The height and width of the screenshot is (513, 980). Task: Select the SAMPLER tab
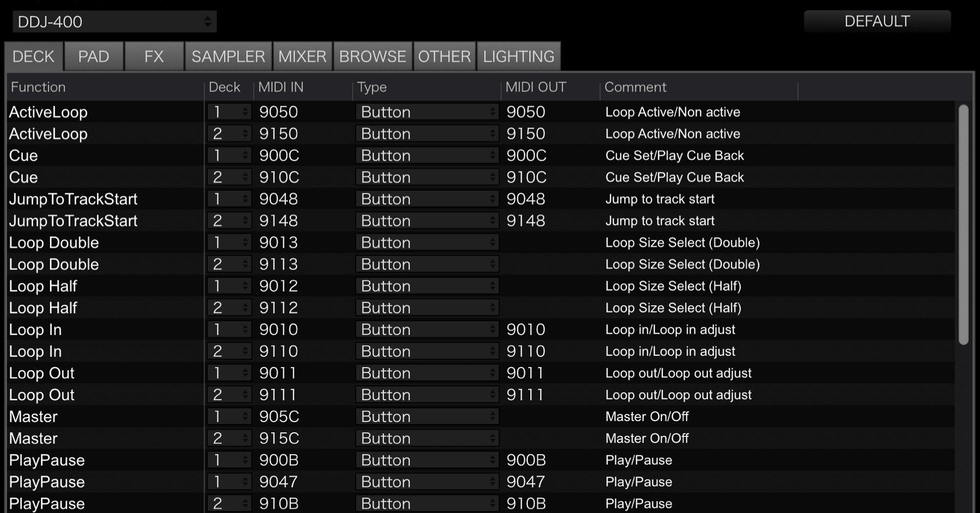[x=228, y=57]
